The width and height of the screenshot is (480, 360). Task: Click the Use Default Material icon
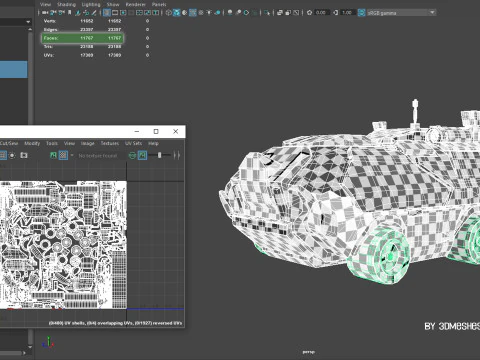[184, 13]
